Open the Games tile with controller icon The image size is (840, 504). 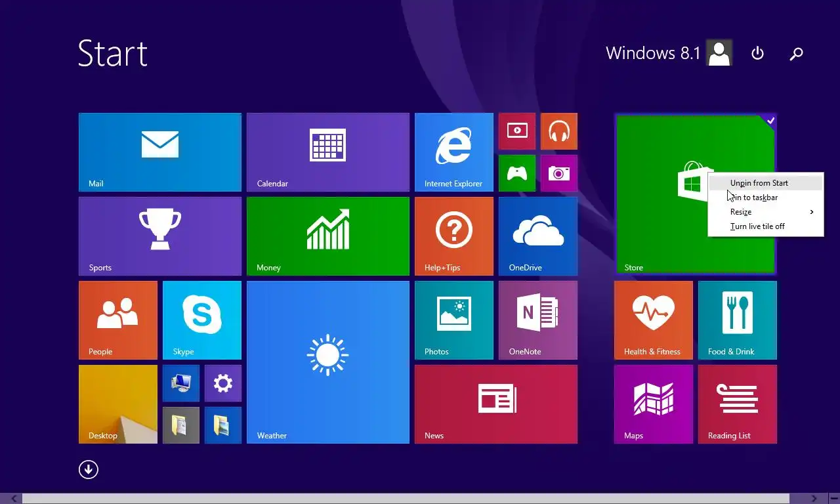pos(517,173)
